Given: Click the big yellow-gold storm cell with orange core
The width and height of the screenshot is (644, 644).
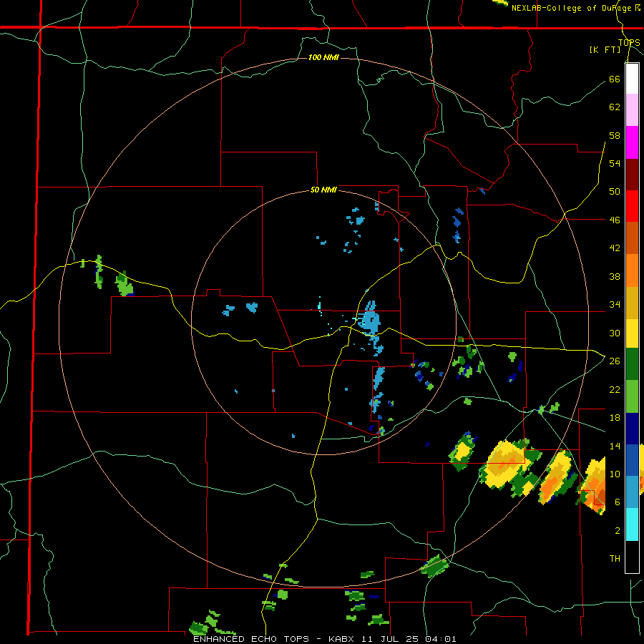Looking at the screenshot, I should point(505,464).
